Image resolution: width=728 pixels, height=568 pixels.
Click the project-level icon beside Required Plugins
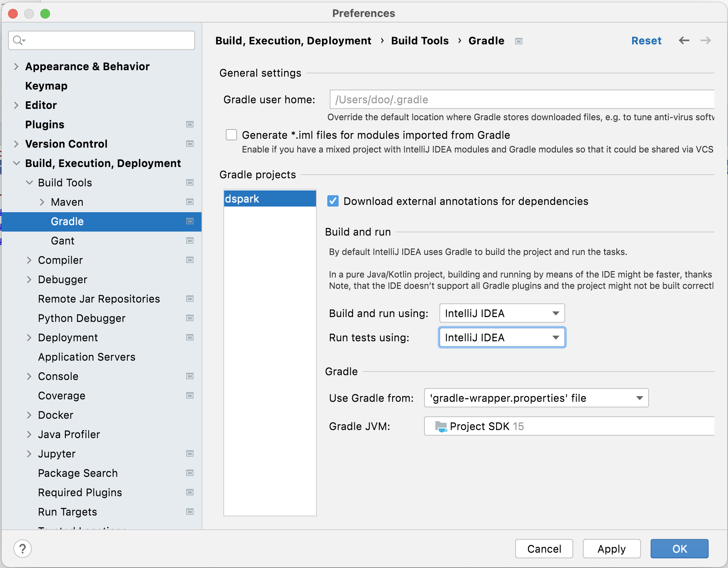(190, 492)
